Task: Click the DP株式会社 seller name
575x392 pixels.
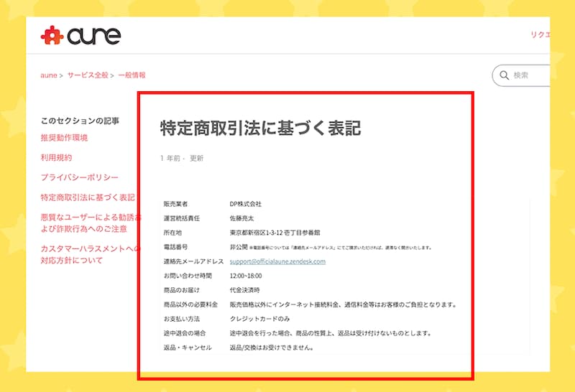Action: [246, 204]
